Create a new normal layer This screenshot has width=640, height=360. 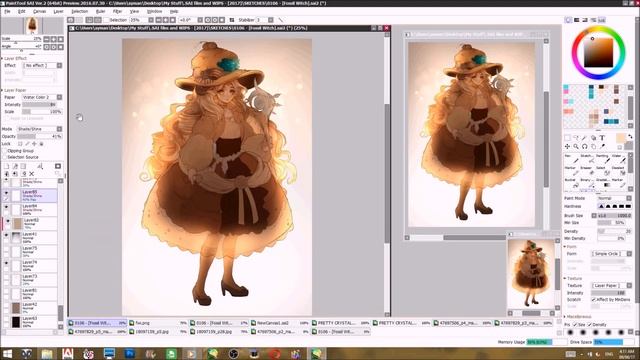7,166
